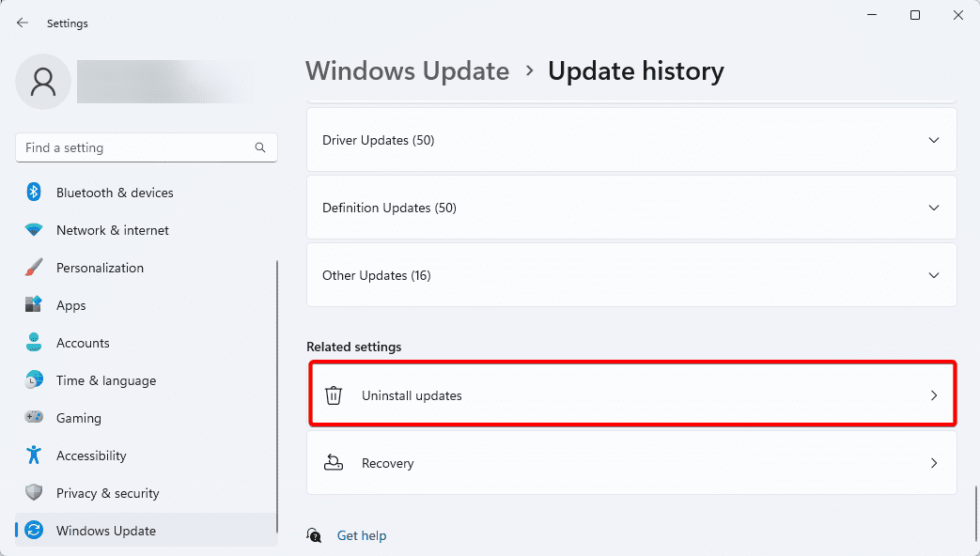Focus the Find a setting field
Screen dimensions: 980x556
147,147
